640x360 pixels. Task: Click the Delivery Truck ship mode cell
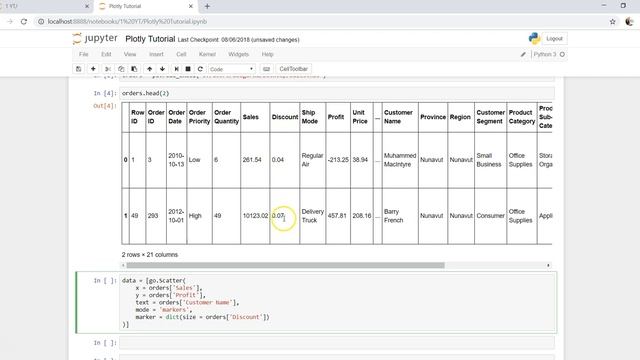[313, 216]
